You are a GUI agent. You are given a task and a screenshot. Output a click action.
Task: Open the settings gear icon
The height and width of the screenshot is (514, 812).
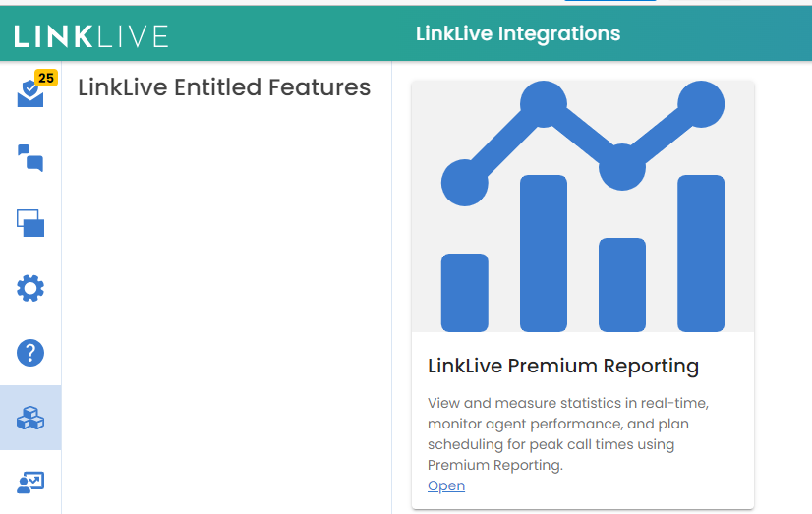click(30, 288)
